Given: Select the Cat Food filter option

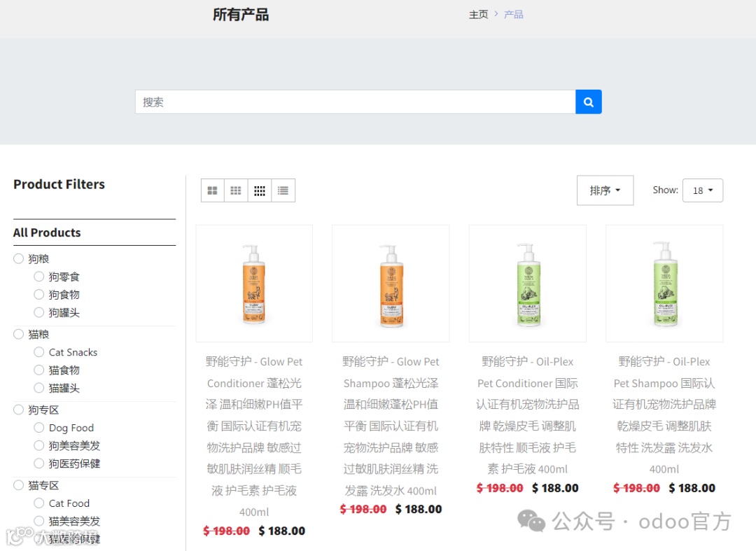Looking at the screenshot, I should point(39,503).
